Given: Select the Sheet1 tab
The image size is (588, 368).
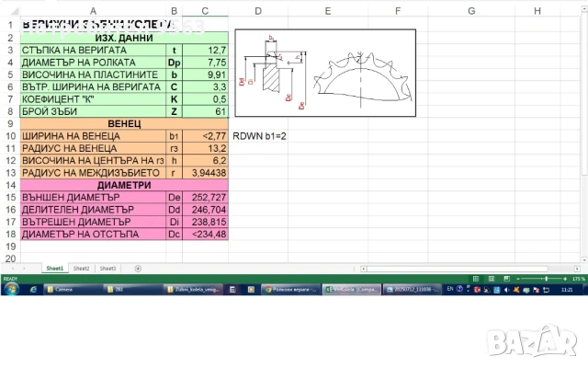Looking at the screenshot, I should [55, 268].
